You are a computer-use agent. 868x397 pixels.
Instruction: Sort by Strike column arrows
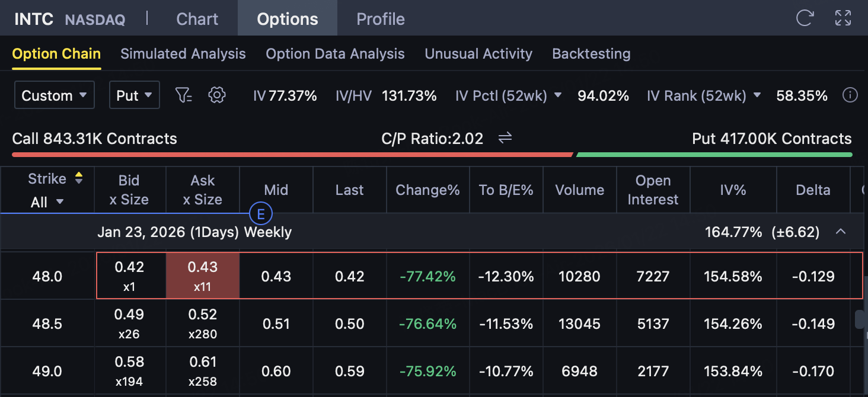78,178
